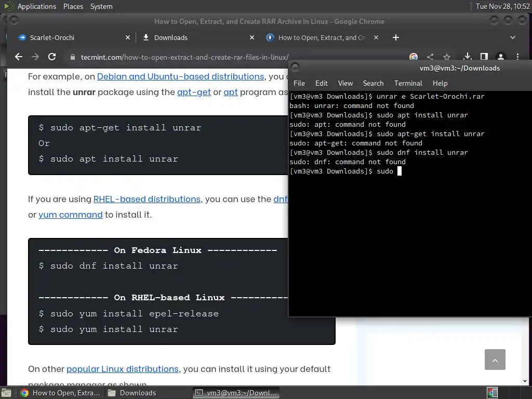
Task: Go back using Chrome's back arrow
Action: point(19,57)
